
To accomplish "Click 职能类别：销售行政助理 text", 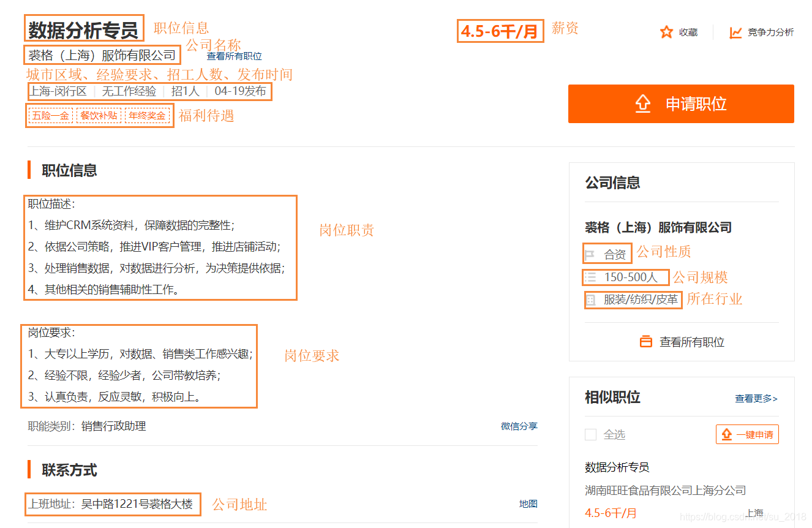I will pyautogui.click(x=87, y=426).
